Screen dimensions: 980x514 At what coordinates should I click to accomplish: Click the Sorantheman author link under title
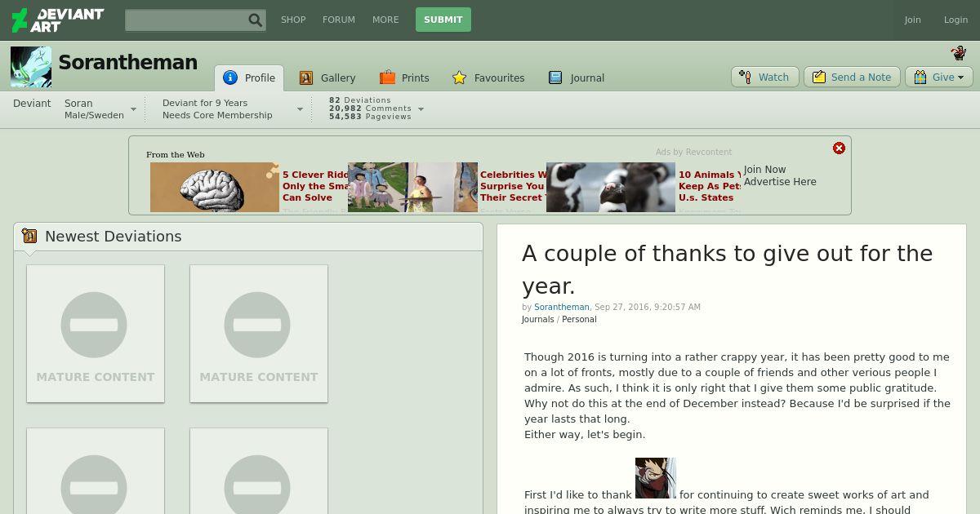(x=562, y=307)
